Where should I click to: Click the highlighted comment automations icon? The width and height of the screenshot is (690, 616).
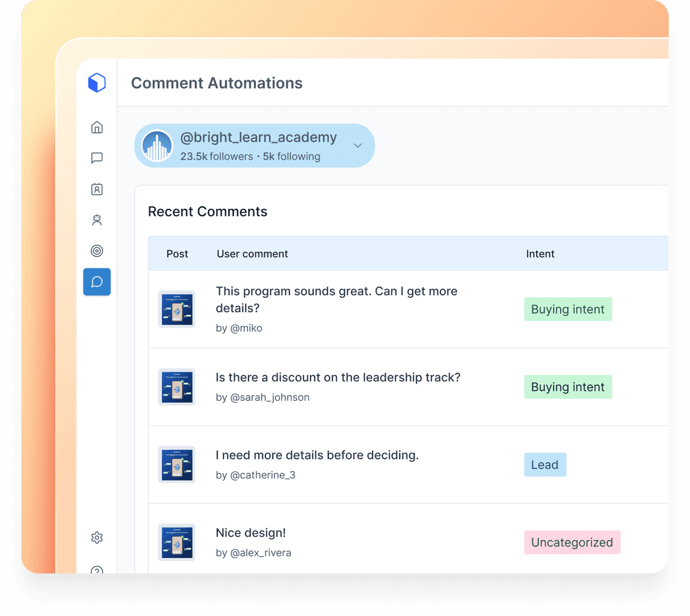[97, 282]
